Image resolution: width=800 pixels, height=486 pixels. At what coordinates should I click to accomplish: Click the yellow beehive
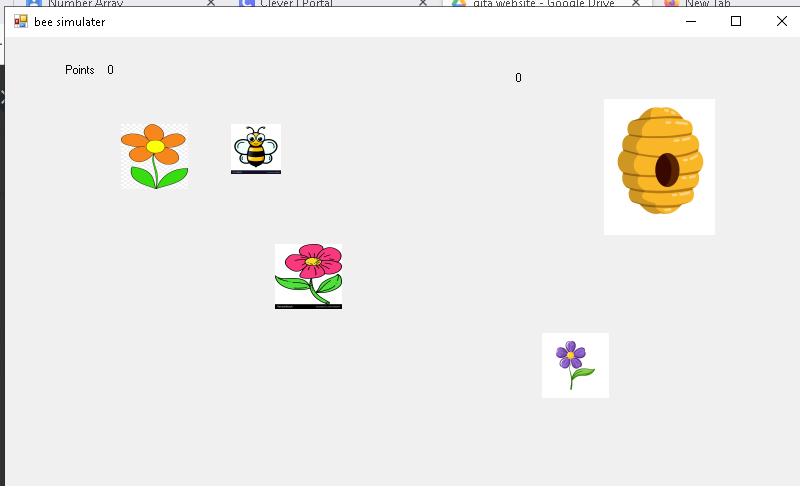tap(659, 166)
